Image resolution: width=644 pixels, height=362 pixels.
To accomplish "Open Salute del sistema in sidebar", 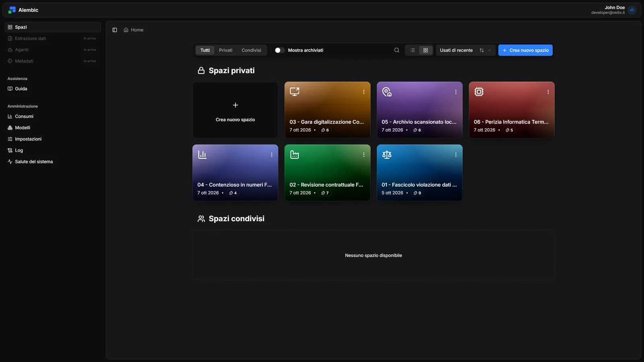I will tap(53, 161).
